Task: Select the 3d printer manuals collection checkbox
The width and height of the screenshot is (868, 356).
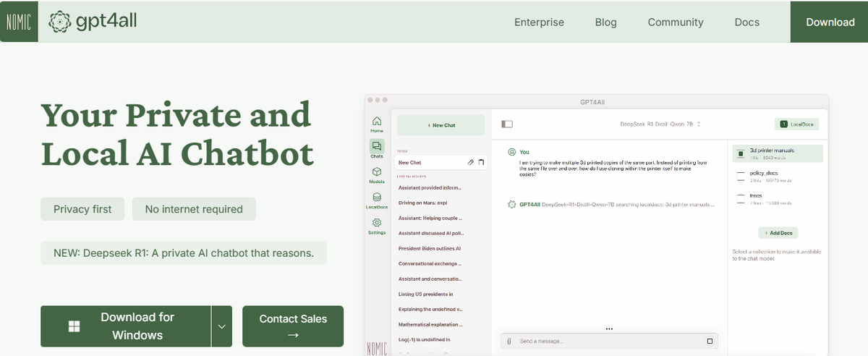Action: 740,153
